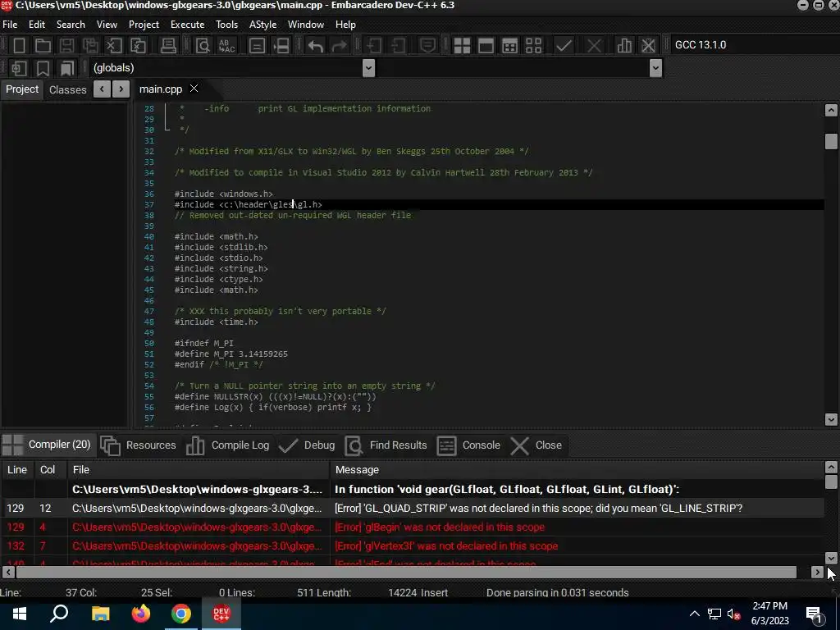Go to bookmarks icon in second toolbar
Image resolution: width=840 pixels, height=630 pixels.
click(67, 68)
